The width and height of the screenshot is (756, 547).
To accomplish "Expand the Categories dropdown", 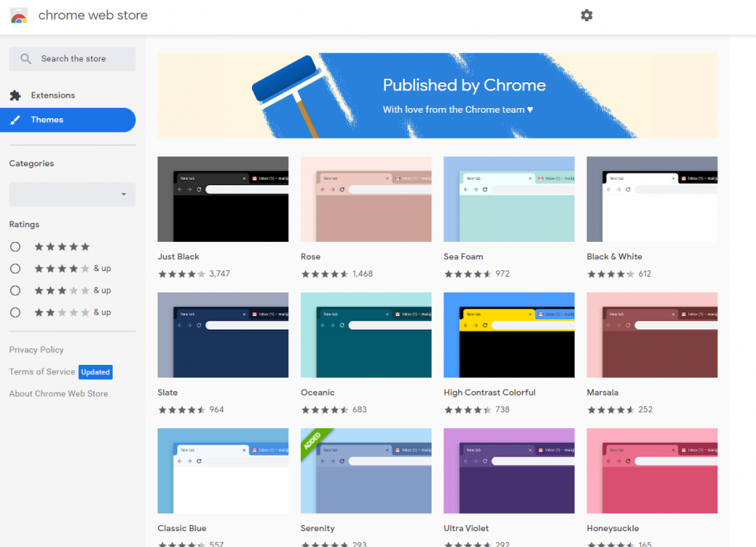I will coord(72,194).
